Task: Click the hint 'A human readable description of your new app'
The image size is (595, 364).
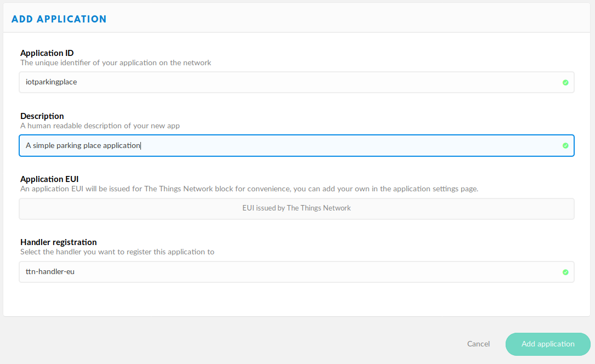Action: [x=100, y=126]
